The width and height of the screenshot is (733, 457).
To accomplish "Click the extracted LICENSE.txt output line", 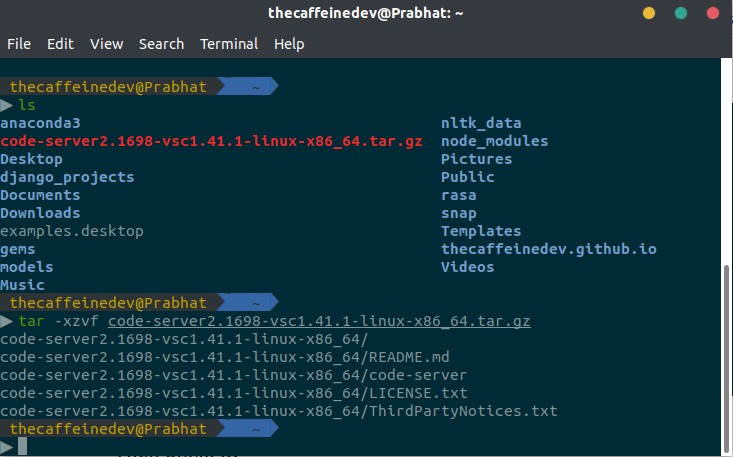I will coord(234,393).
